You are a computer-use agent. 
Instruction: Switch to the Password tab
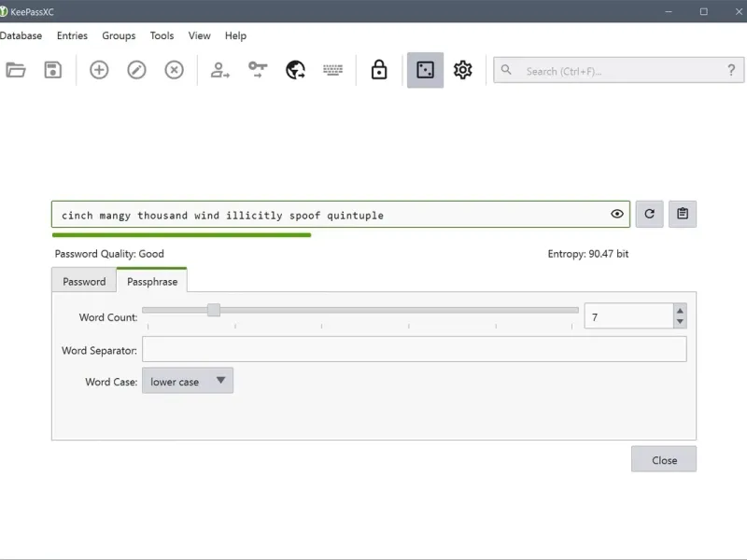click(84, 282)
